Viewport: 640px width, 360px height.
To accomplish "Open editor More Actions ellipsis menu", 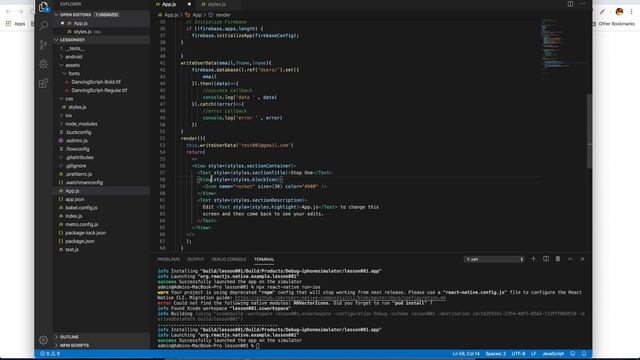I will coord(582,4).
